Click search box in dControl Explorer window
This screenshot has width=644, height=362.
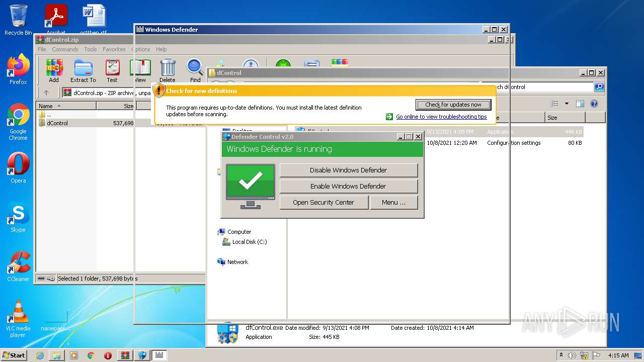tap(538, 87)
